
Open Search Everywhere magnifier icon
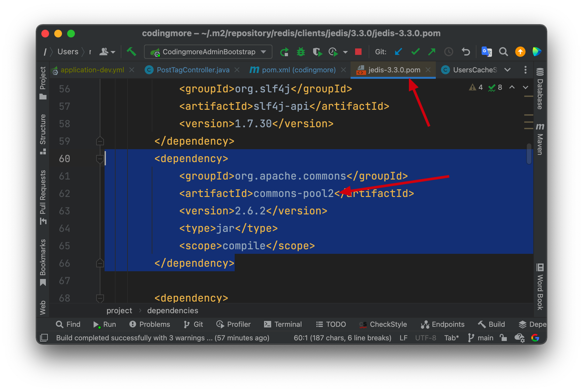503,52
